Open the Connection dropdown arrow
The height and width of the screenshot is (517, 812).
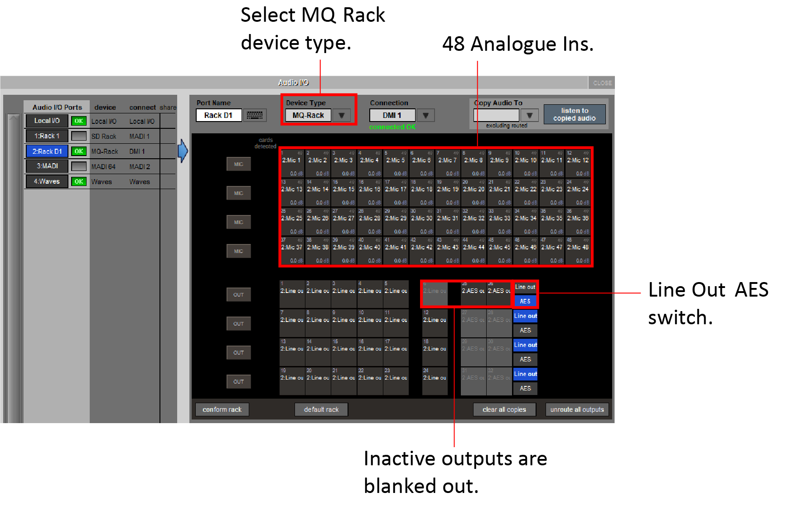coord(425,116)
